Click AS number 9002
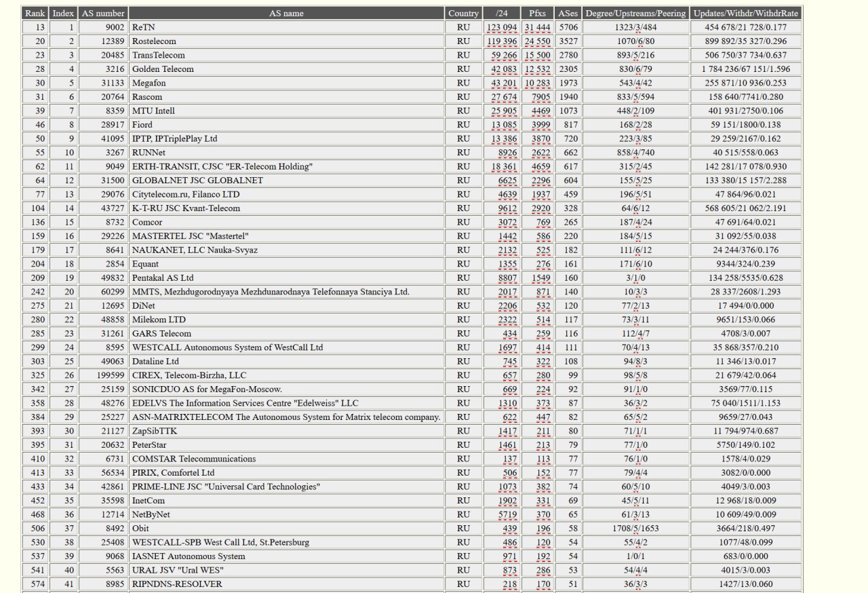Screen dimensions: 868x593 pos(103,27)
